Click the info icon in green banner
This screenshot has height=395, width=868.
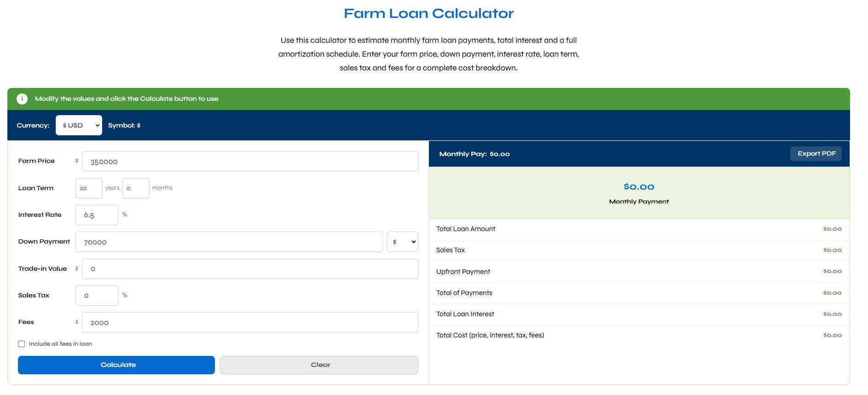[x=22, y=99]
